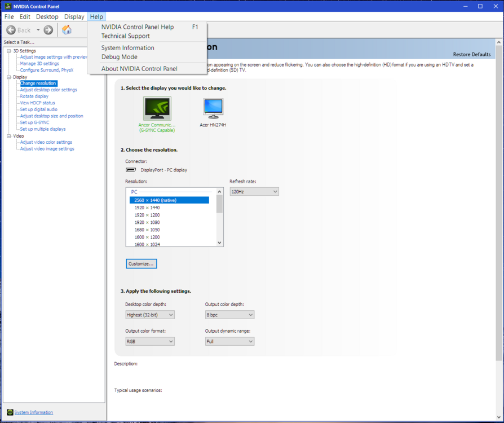Open the Edit menu
The height and width of the screenshot is (423, 504).
pyautogui.click(x=25, y=16)
